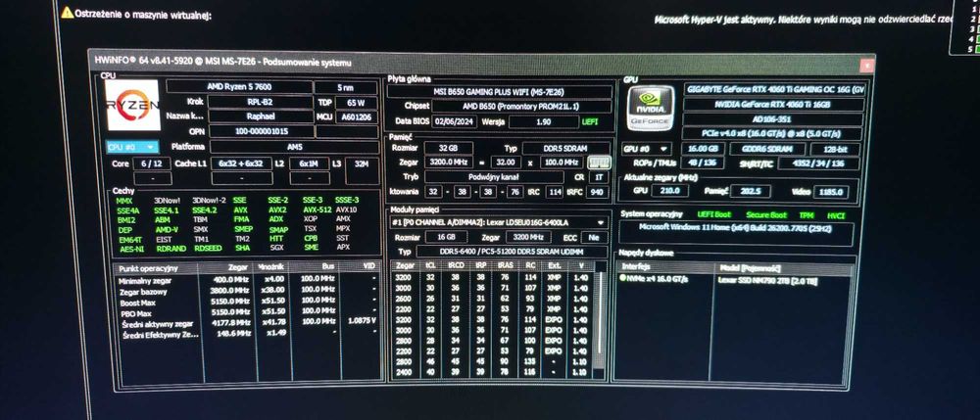980x420 pixels.
Task: Click the tRAS column header
Action: [x=505, y=266]
